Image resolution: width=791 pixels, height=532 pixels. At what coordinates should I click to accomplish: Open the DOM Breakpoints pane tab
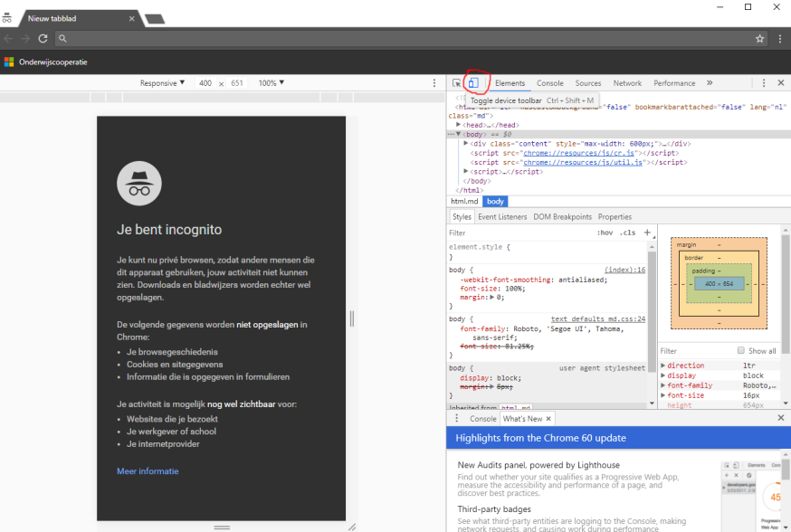[x=562, y=217]
